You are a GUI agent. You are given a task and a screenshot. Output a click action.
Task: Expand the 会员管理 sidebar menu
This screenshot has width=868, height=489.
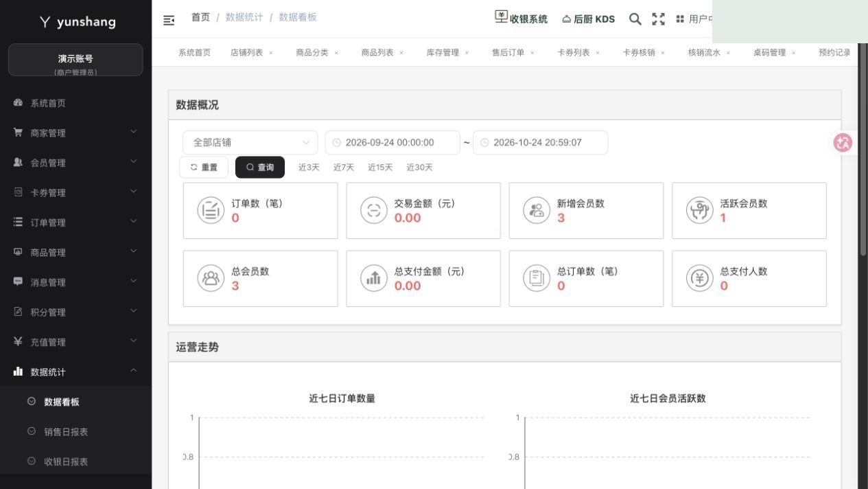[75, 163]
